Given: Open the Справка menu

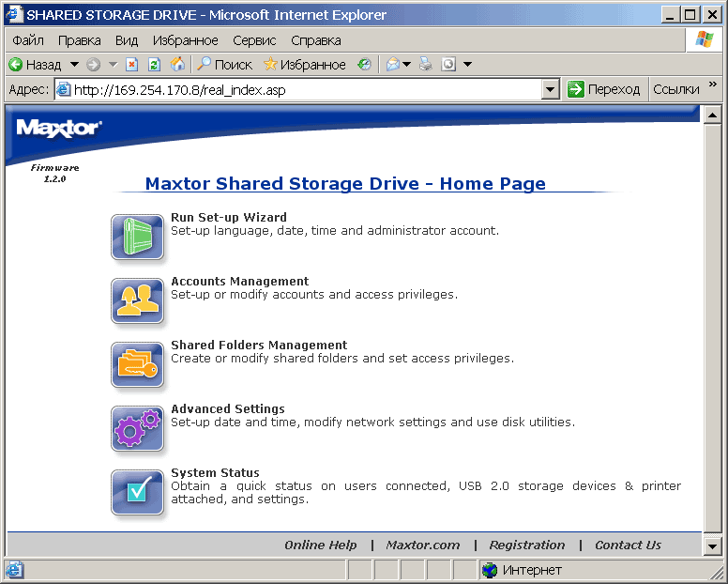Looking at the screenshot, I should pyautogui.click(x=316, y=40).
